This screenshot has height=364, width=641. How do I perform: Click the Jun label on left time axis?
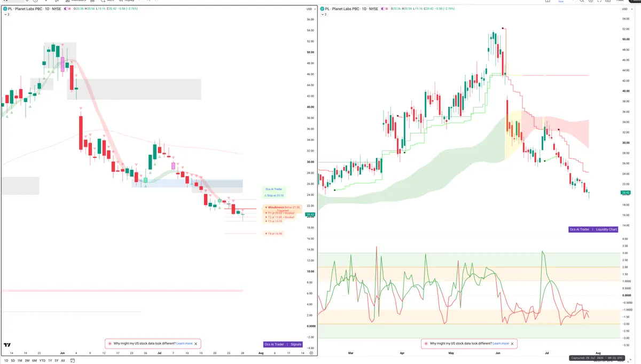(x=62, y=353)
